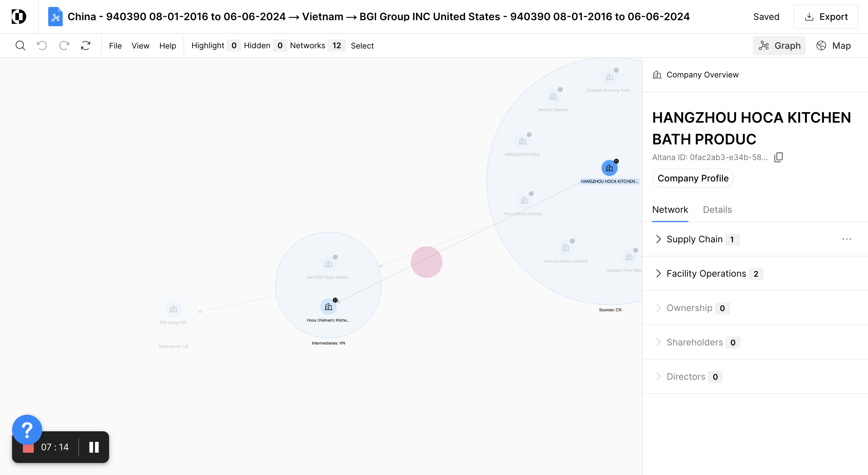868x475 pixels.
Task: Select the Hoca (Vietnam) Kitchen node
Action: click(328, 307)
